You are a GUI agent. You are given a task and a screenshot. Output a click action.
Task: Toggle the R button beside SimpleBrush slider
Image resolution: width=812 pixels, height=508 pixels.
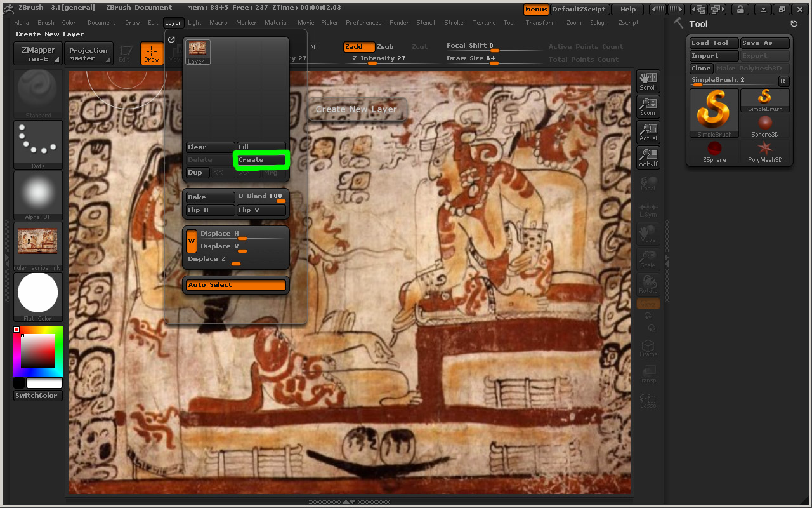783,81
